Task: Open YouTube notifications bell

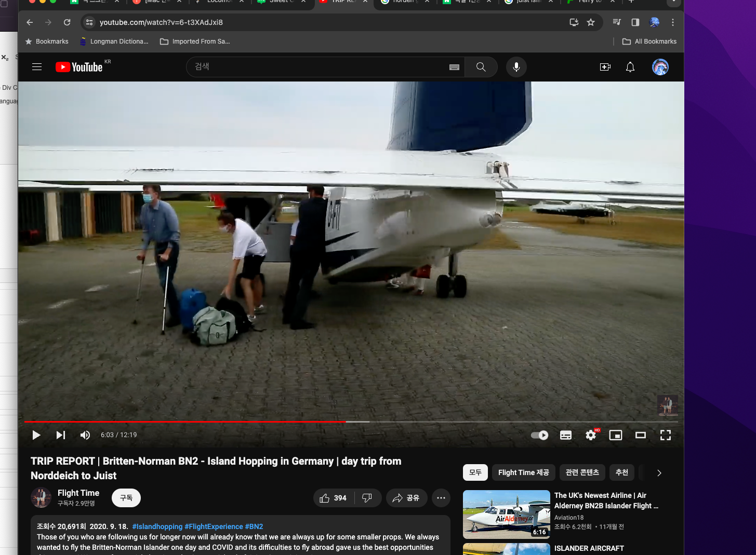Action: [x=630, y=67]
